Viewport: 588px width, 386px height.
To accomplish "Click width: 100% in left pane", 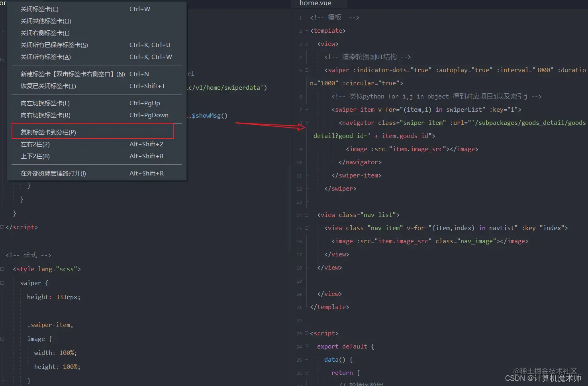I will pos(55,353).
